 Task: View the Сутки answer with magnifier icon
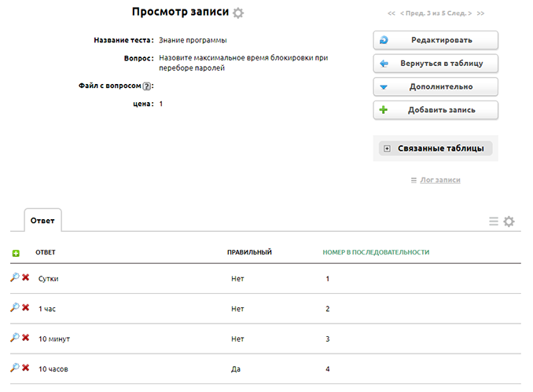14,278
